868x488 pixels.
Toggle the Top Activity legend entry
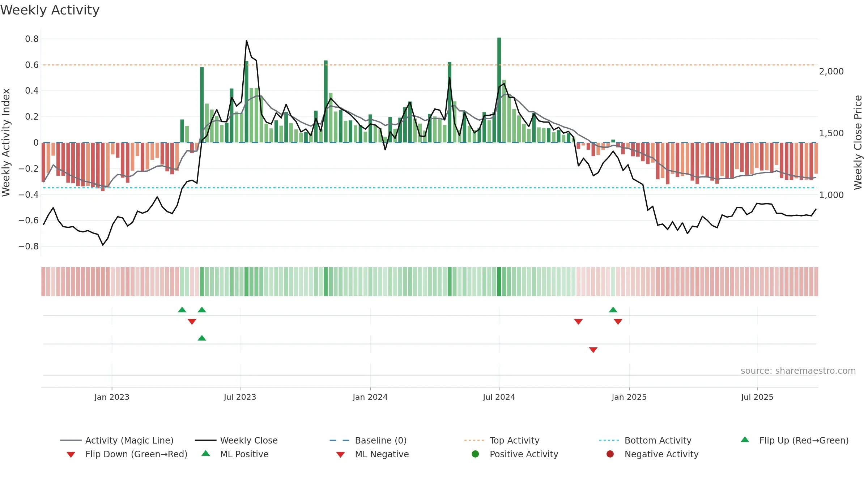(x=502, y=440)
